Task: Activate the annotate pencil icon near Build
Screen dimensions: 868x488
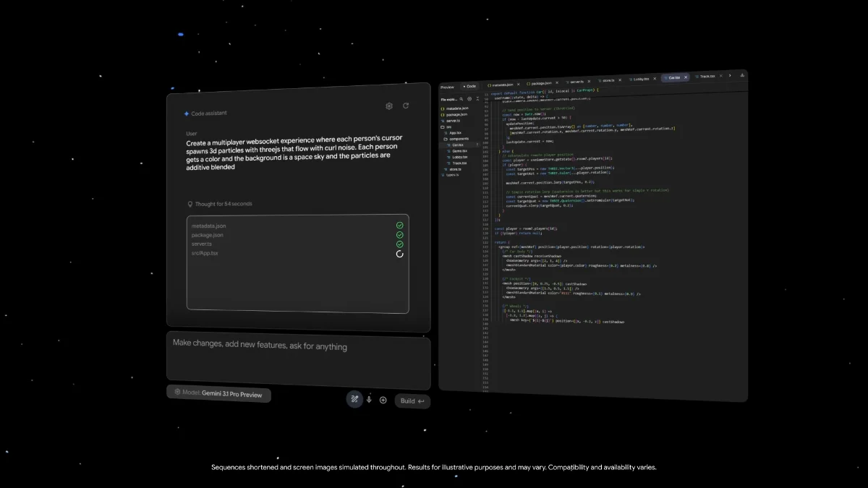Action: point(354,399)
